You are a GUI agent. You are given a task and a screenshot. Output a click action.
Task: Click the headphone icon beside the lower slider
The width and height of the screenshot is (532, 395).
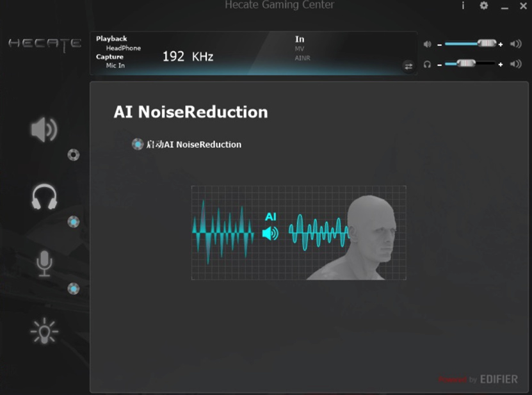click(x=428, y=64)
